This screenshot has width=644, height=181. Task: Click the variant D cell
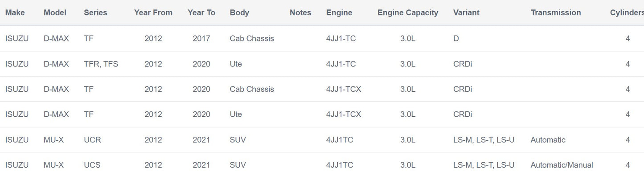click(x=456, y=38)
